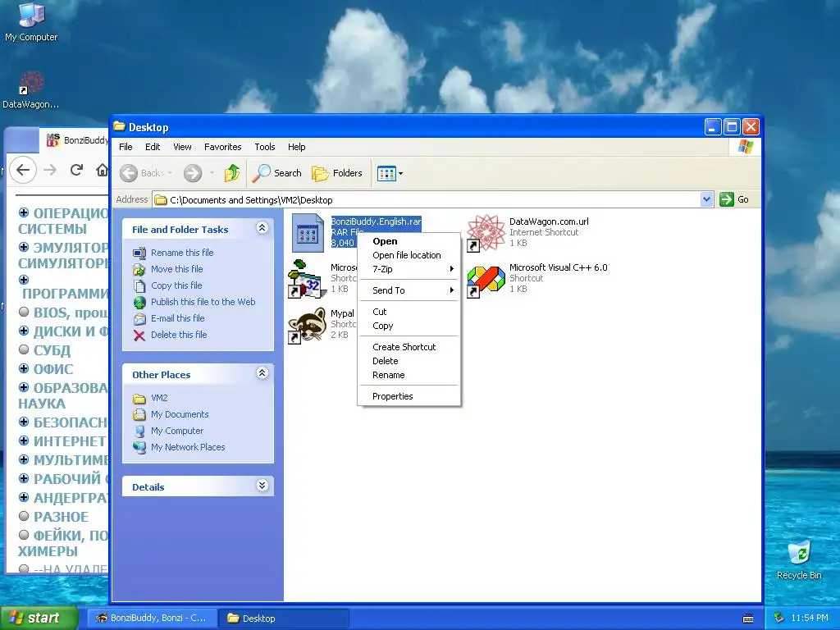Expand the ОФИС category in browser
The image size is (840, 630).
(x=24, y=368)
